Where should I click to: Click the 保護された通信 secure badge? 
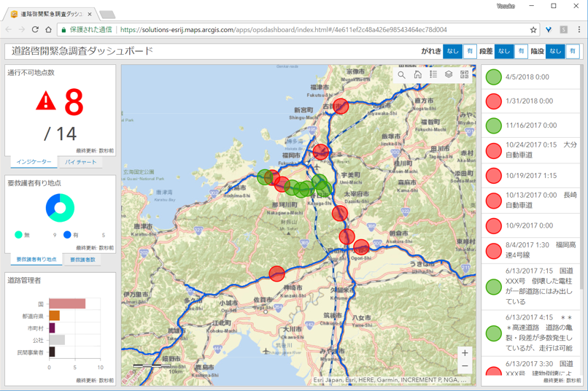(x=87, y=30)
